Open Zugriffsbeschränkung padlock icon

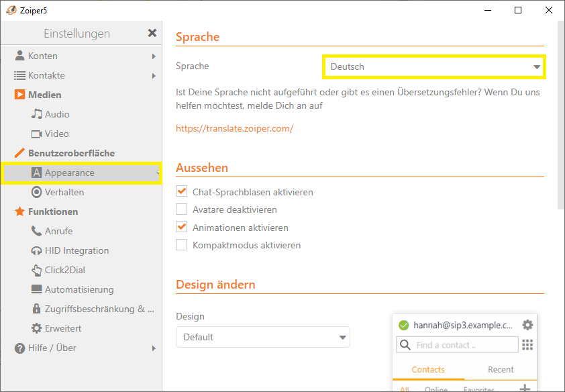tap(36, 309)
